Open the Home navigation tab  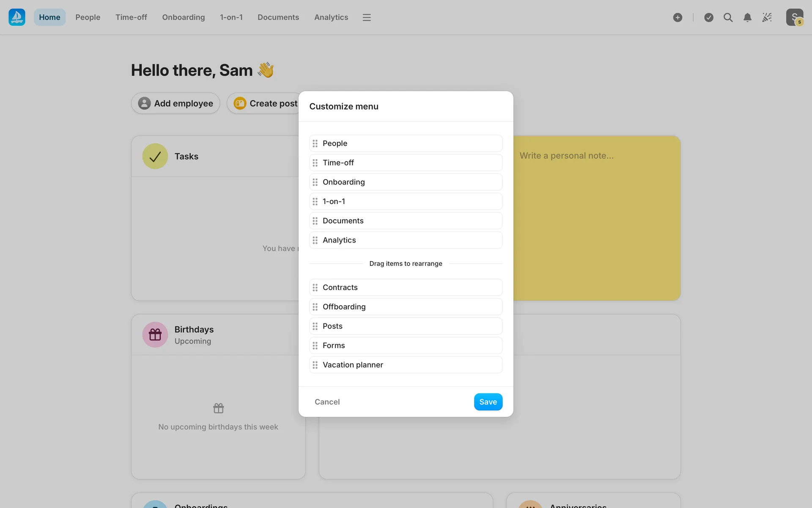click(x=49, y=17)
